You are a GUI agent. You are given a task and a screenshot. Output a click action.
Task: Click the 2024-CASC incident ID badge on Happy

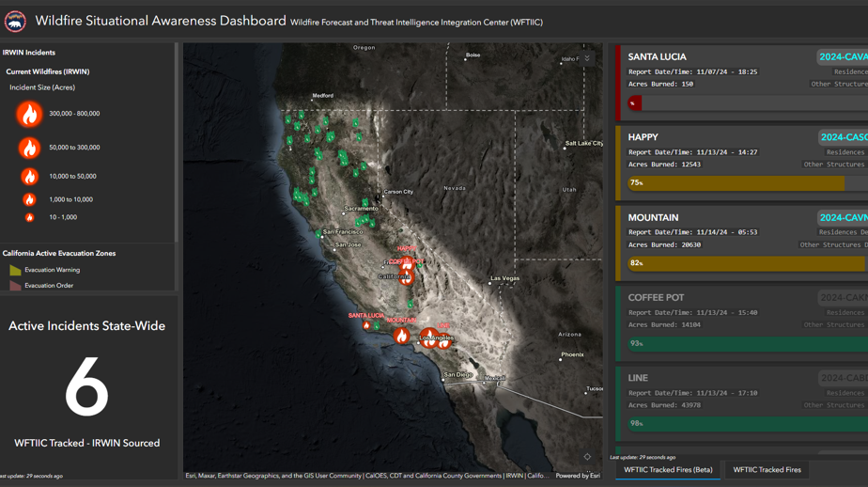pyautogui.click(x=844, y=137)
